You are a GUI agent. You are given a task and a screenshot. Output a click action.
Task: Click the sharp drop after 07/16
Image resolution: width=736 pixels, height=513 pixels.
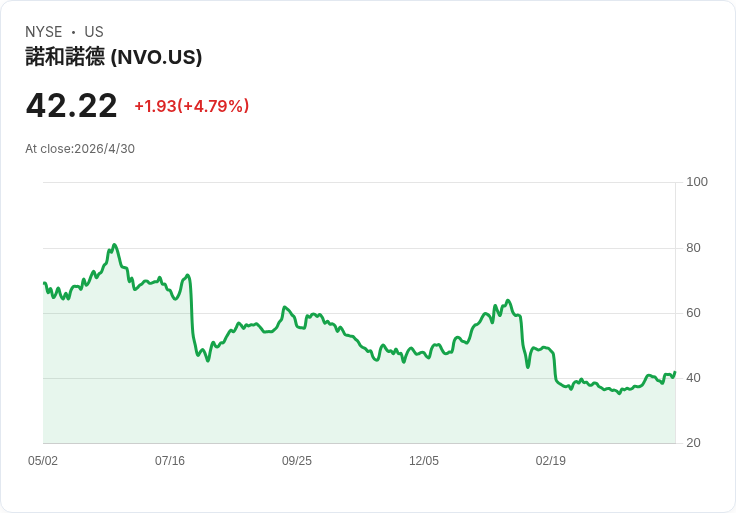click(x=192, y=312)
